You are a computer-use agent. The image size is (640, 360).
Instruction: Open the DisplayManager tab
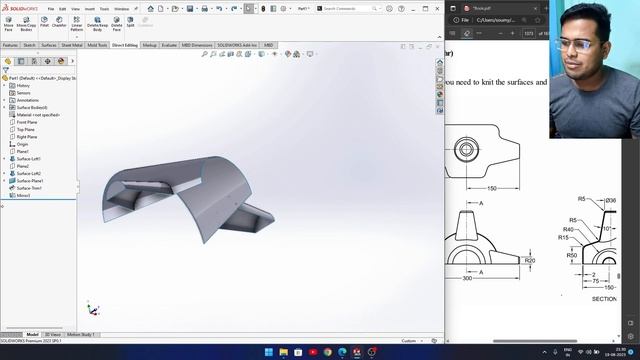[x=61, y=61]
